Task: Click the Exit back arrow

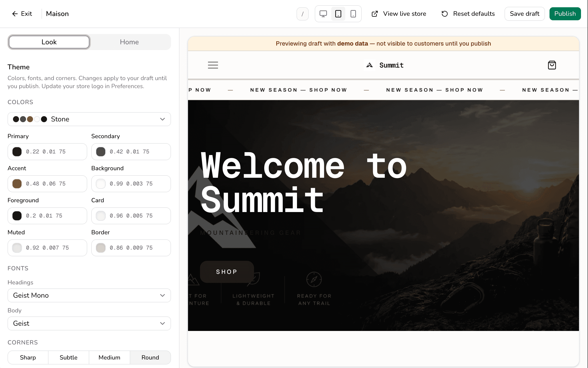Action: 15,14
